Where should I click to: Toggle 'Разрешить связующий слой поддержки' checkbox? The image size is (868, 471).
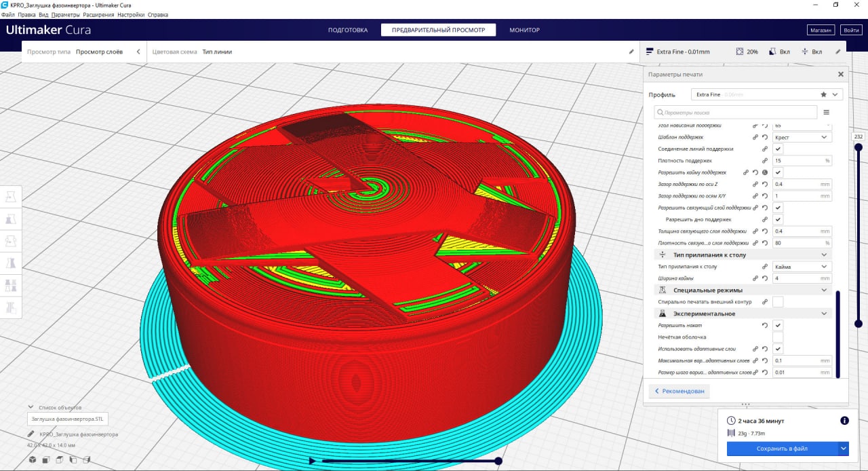(x=778, y=208)
